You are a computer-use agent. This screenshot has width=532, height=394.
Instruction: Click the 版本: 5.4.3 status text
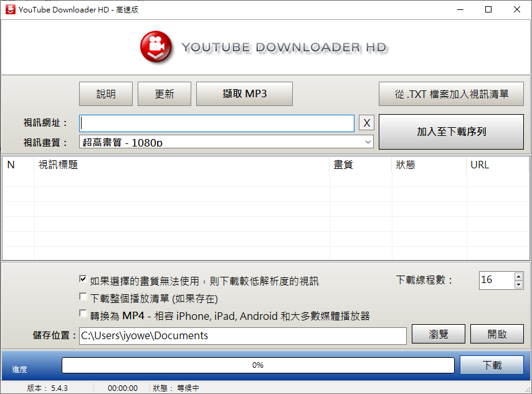pyautogui.click(x=47, y=388)
